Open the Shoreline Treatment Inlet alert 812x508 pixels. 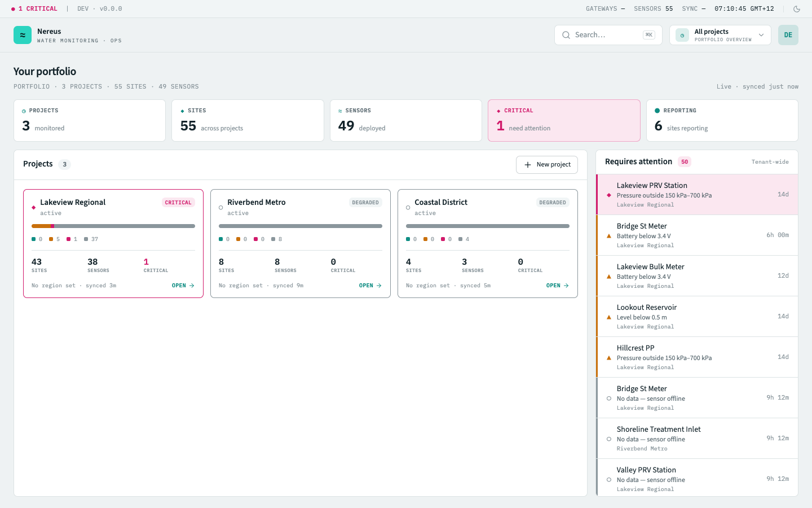697,439
